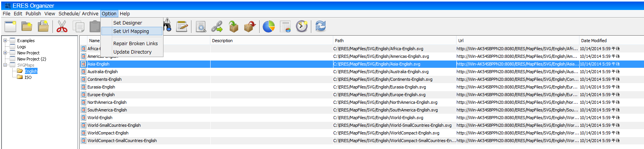Click the folder with document toolbar icon
Screen dimensions: 644x149
[43, 26]
